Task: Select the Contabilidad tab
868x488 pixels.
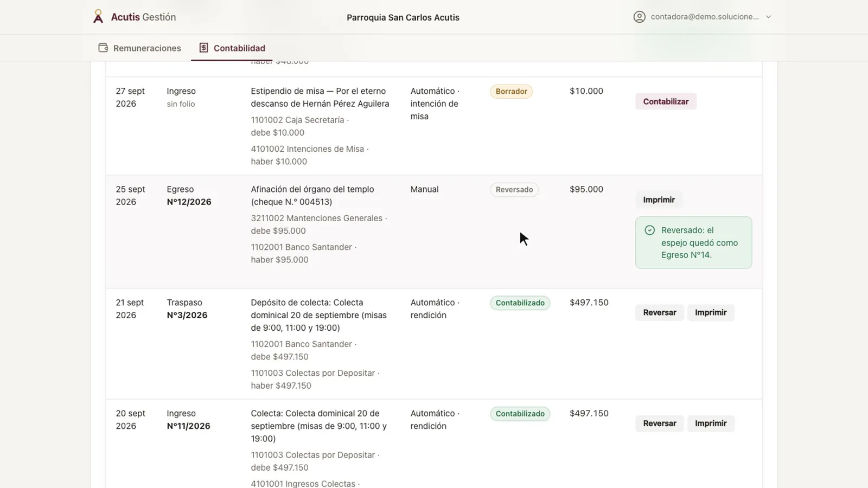Action: pyautogui.click(x=232, y=48)
